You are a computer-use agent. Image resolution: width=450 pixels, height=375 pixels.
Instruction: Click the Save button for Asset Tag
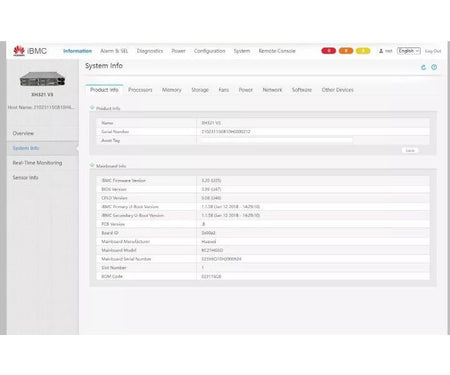point(410,151)
